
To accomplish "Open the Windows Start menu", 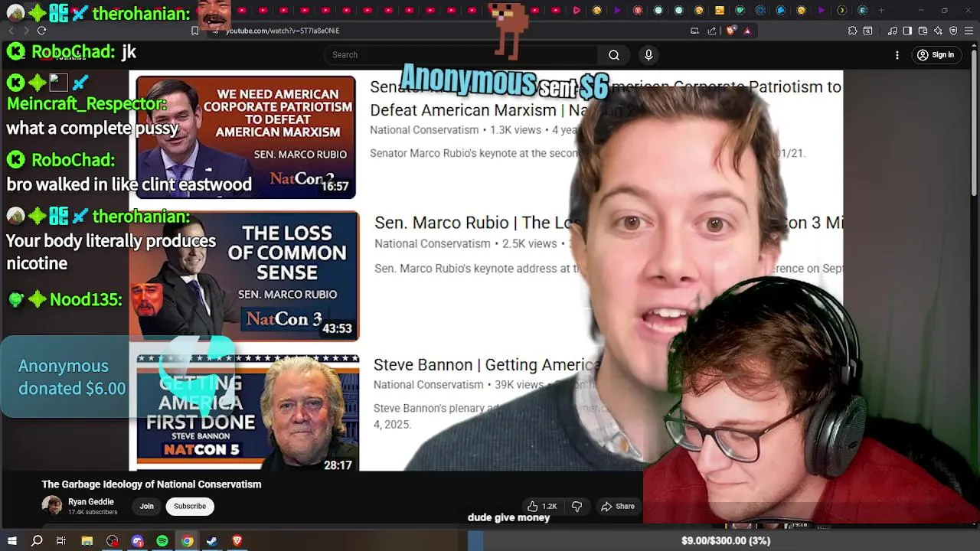I will coord(11,541).
